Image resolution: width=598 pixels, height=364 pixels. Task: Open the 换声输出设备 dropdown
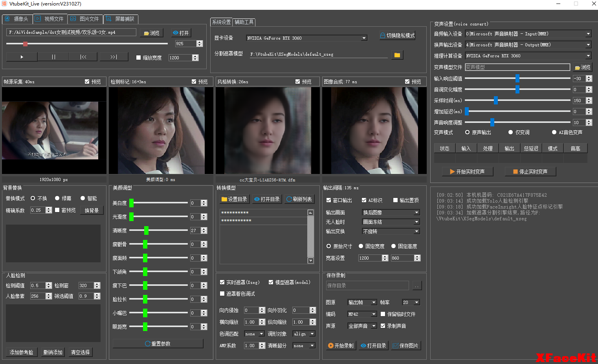coord(528,45)
